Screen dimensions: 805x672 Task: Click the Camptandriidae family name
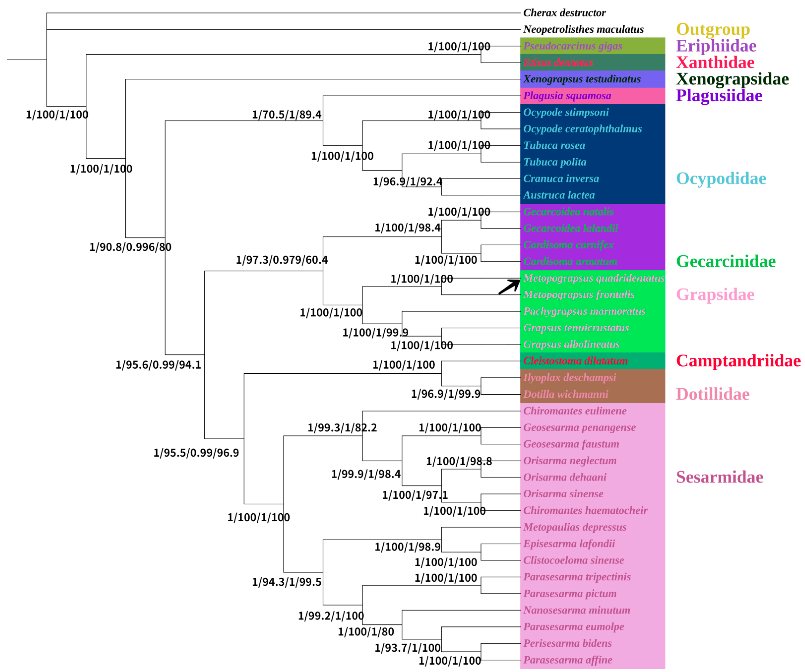coord(738,361)
